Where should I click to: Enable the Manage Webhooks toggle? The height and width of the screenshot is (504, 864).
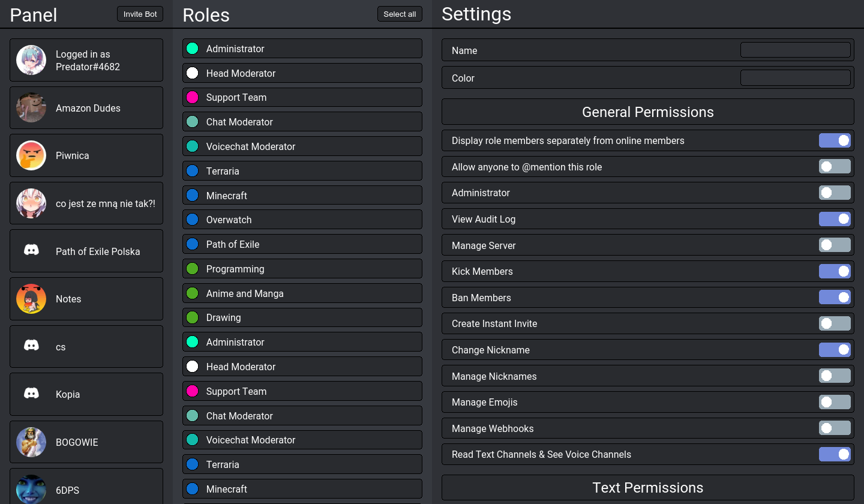click(x=835, y=428)
